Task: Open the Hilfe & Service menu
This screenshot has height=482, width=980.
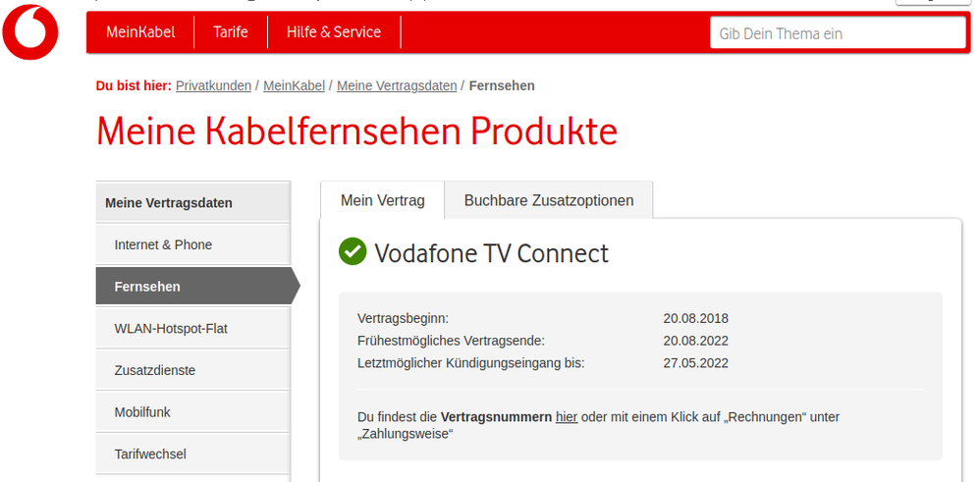Action: tap(334, 31)
